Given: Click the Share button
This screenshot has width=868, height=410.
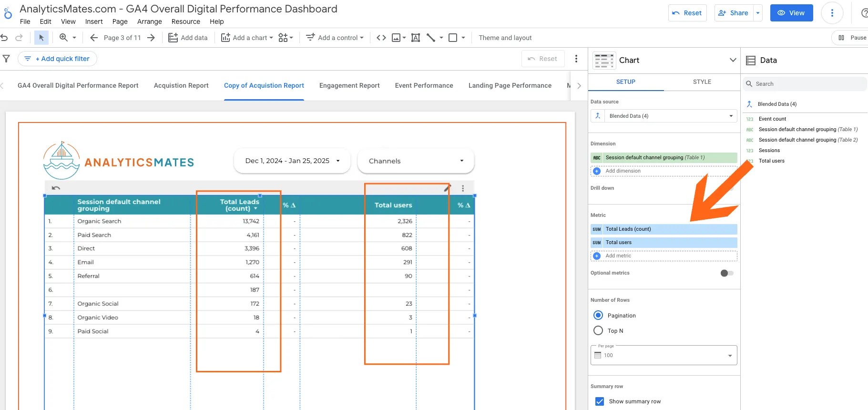Looking at the screenshot, I should pos(734,13).
